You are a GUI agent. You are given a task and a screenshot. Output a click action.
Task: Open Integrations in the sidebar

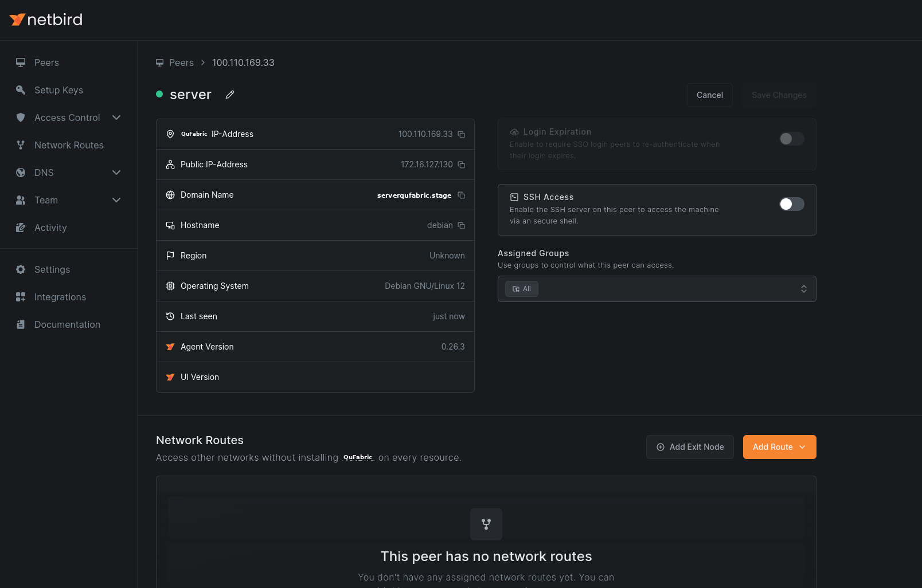point(60,297)
